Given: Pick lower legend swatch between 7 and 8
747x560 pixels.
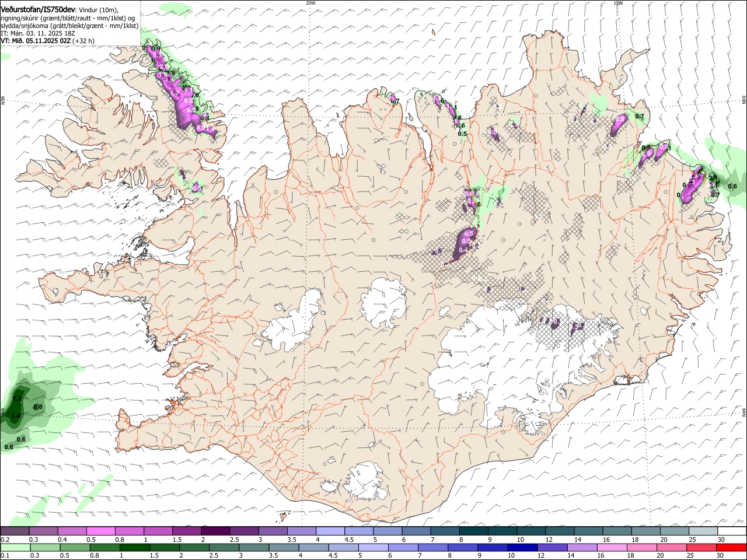Looking at the screenshot, I should pyautogui.click(x=434, y=547).
